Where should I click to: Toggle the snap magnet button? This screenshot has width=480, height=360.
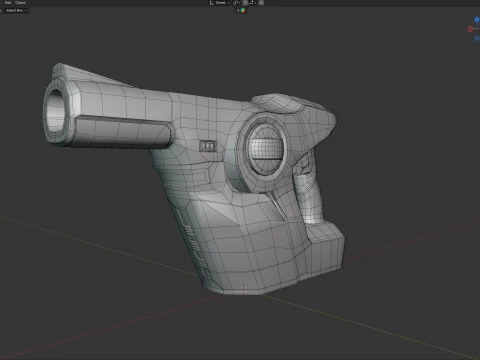point(245,3)
